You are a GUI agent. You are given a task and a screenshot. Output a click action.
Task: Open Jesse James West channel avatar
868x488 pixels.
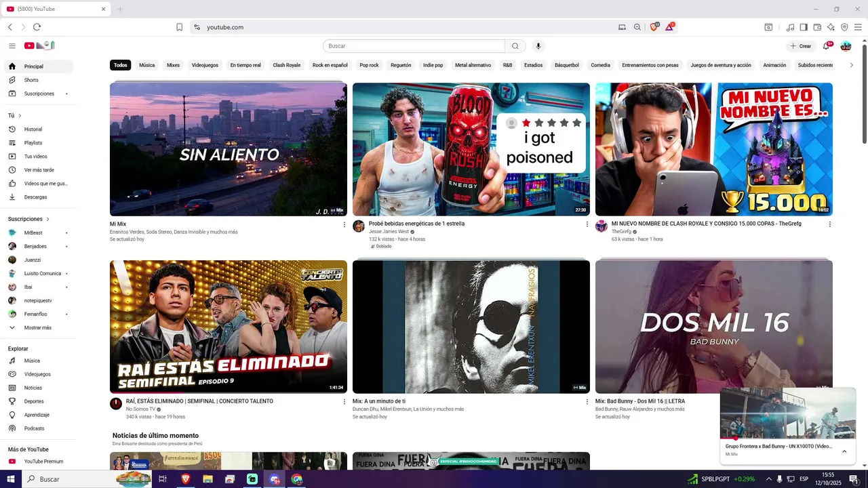[359, 226]
